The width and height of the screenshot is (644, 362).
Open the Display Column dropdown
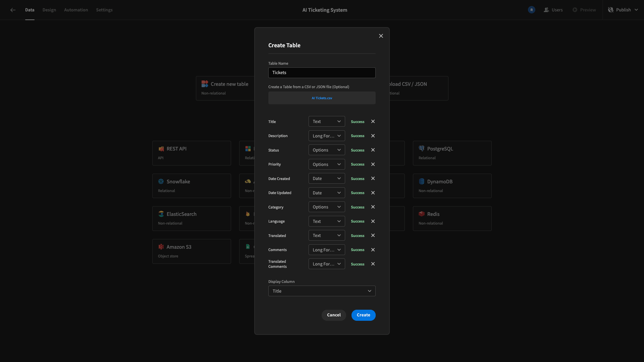[322, 291]
